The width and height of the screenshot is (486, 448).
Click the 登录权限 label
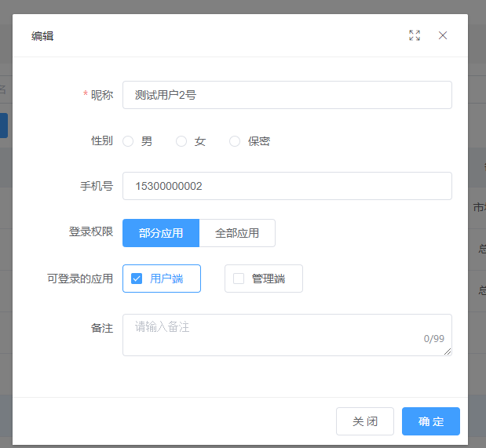(x=91, y=231)
